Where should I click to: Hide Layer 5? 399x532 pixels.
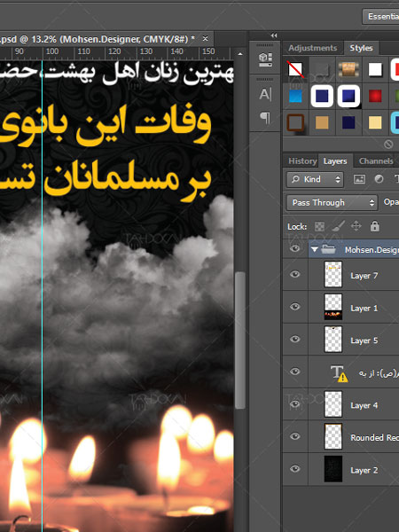(x=295, y=339)
